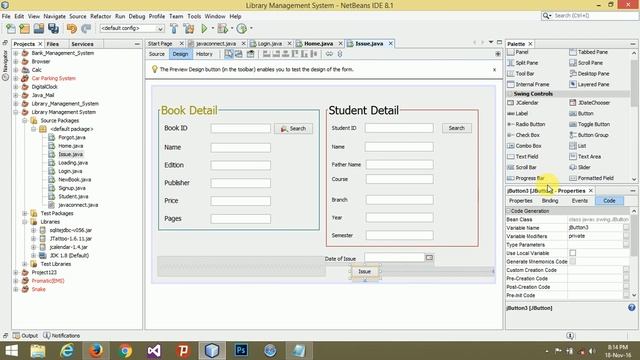Select the Radio Button palette item

pos(526,124)
